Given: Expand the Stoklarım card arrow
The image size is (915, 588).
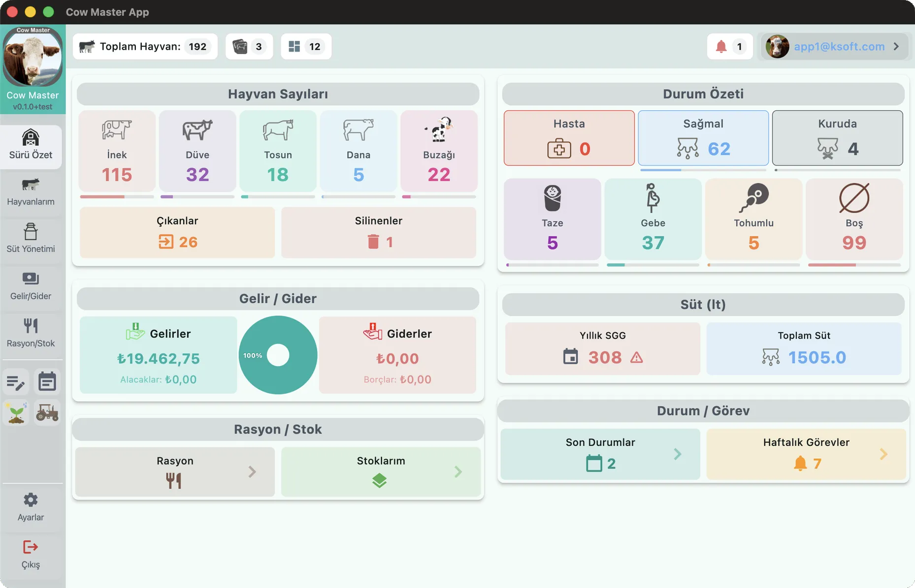Looking at the screenshot, I should (x=458, y=472).
